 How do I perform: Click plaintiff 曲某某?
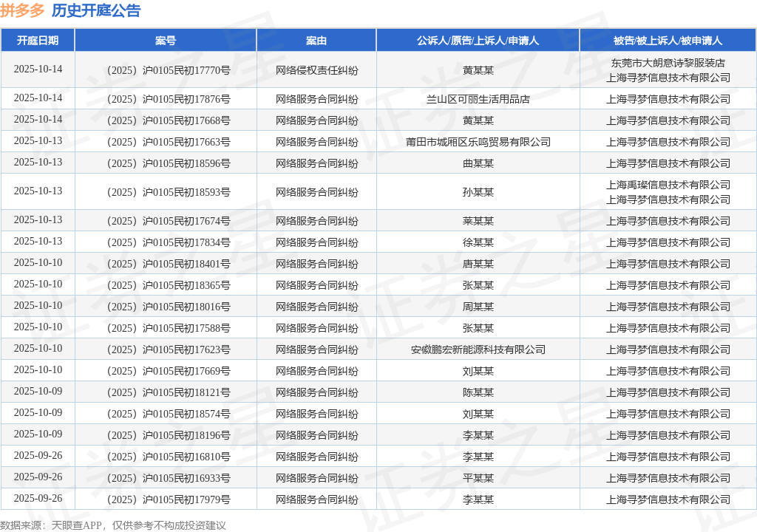tap(478, 163)
